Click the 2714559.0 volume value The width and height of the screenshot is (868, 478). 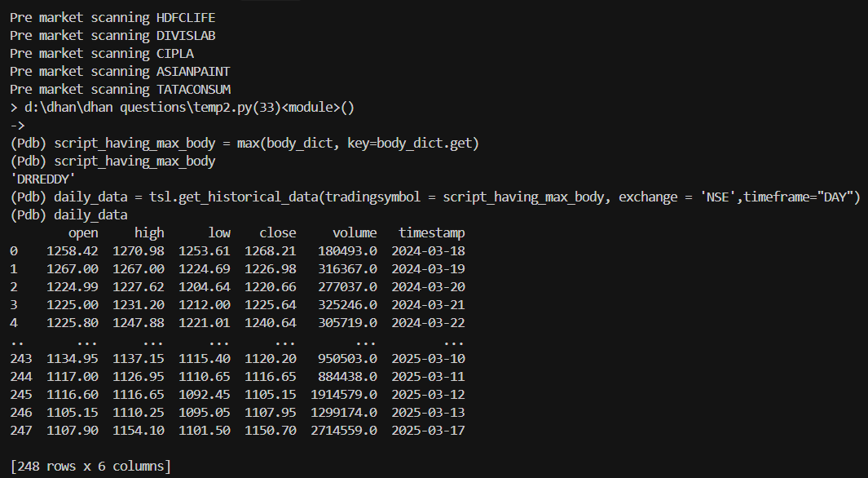344,431
